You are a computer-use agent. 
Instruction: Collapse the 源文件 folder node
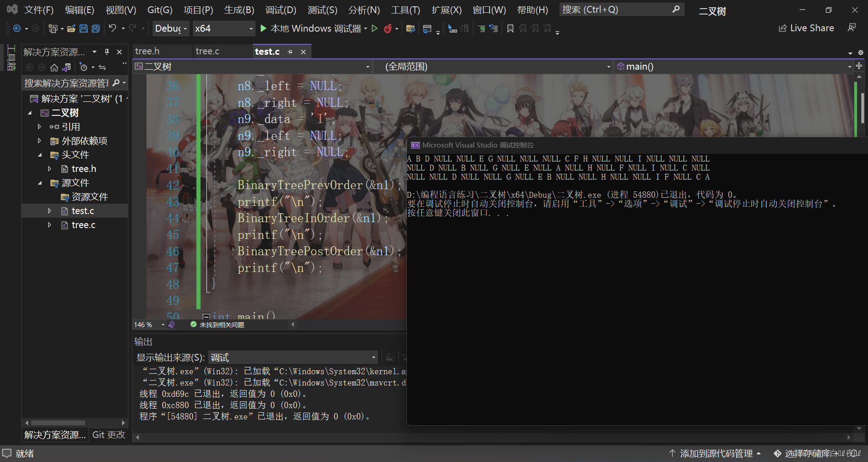coord(39,183)
